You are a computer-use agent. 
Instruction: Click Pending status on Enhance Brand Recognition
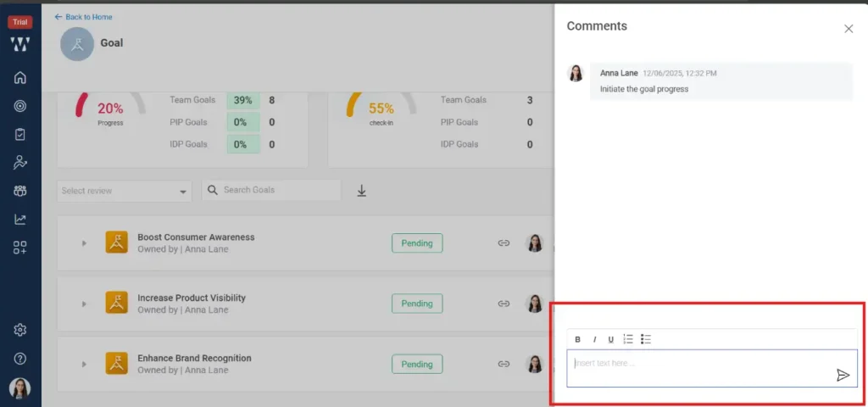tap(417, 365)
